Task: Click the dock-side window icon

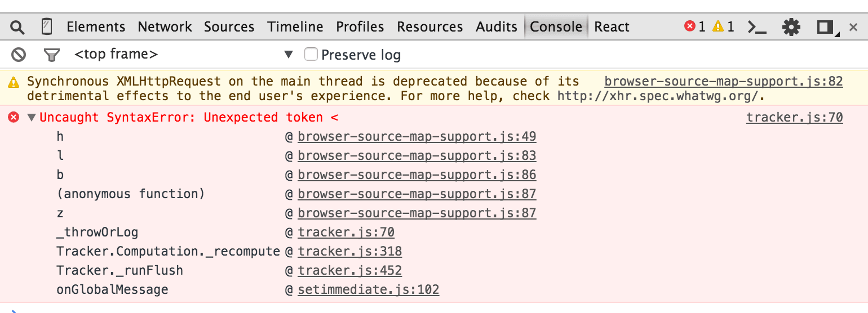Action: click(826, 27)
